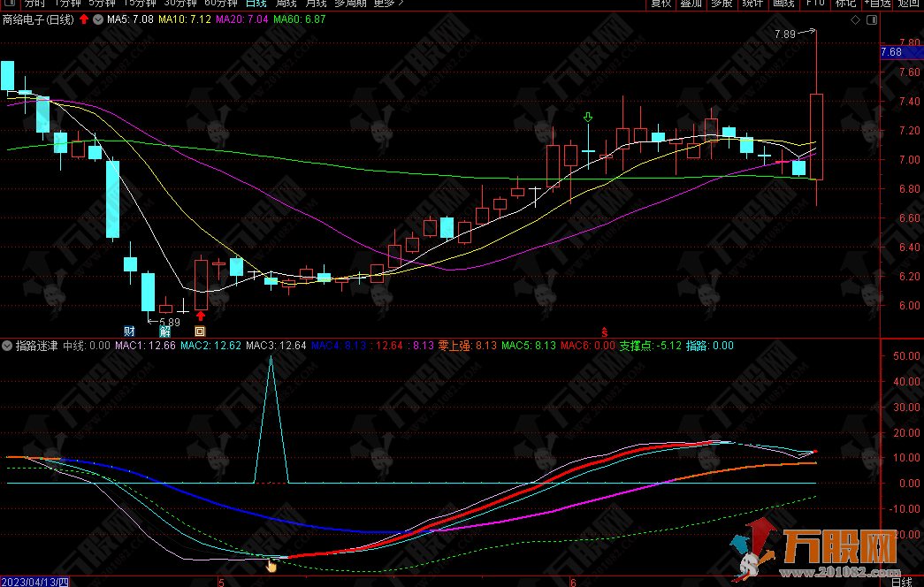Click the MA5: 7.08 value

(x=130, y=19)
